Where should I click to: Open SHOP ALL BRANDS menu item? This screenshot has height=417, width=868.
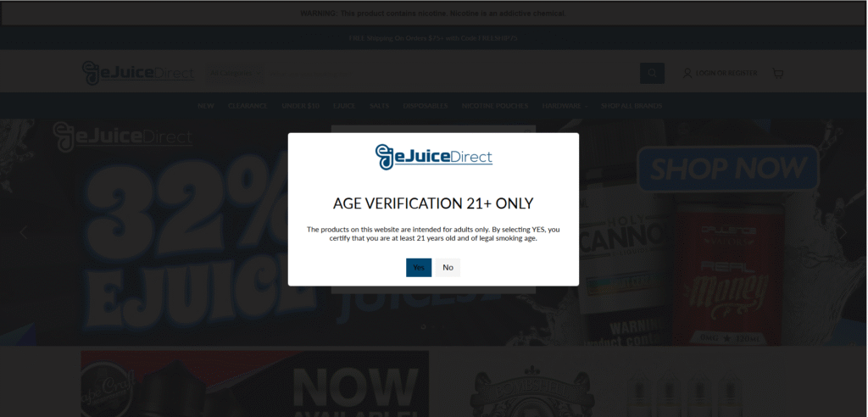(x=632, y=106)
